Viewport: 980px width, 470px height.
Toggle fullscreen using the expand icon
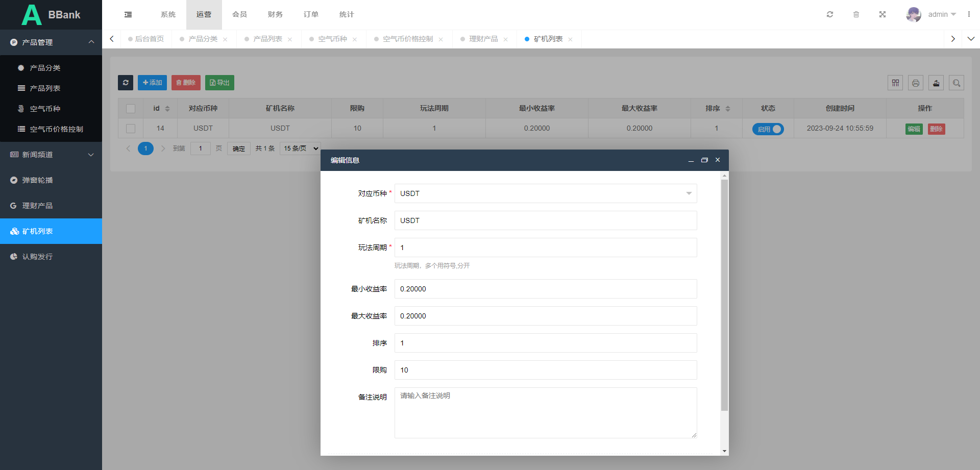point(883,15)
